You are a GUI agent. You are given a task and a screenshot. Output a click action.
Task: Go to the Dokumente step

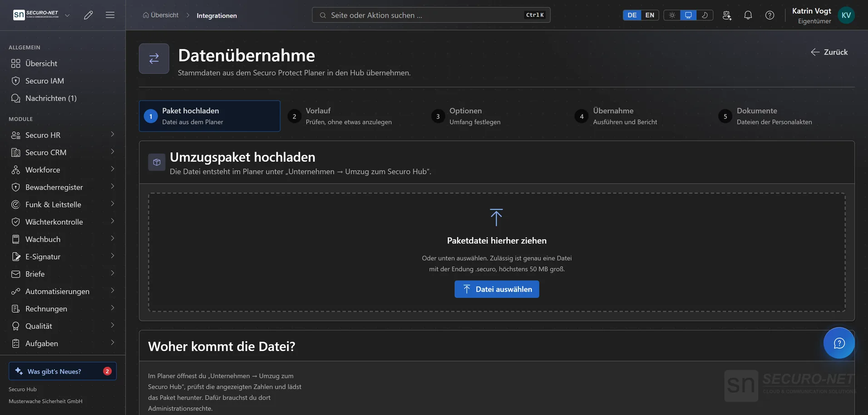coord(784,116)
